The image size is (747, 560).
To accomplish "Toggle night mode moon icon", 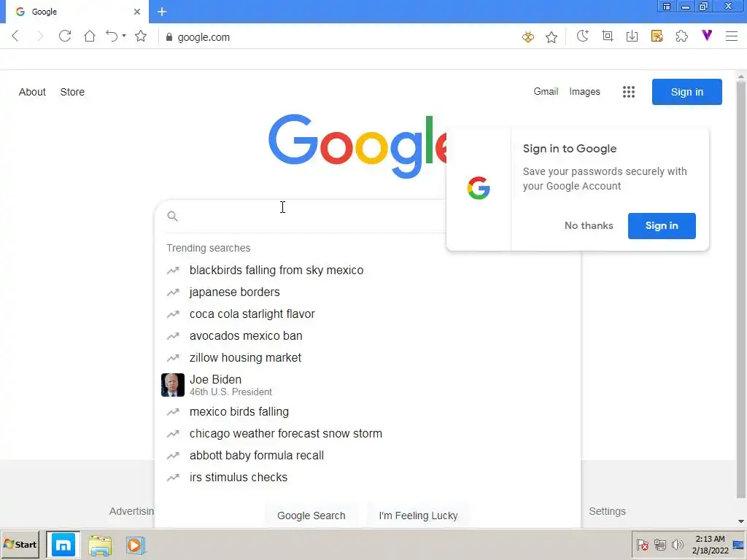I will (x=582, y=36).
